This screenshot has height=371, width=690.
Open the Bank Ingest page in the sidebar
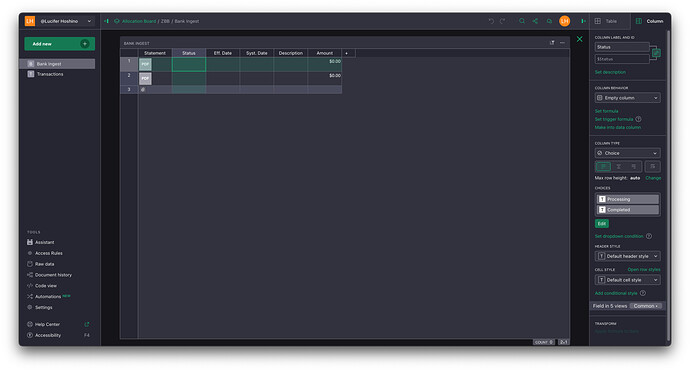coord(58,64)
